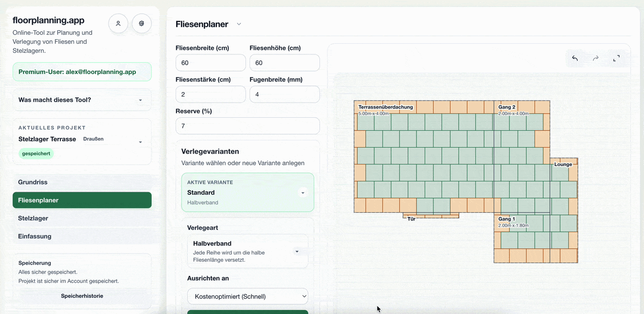Click the Fliesenhöhe input field
The height and width of the screenshot is (314, 644).
[x=285, y=63]
